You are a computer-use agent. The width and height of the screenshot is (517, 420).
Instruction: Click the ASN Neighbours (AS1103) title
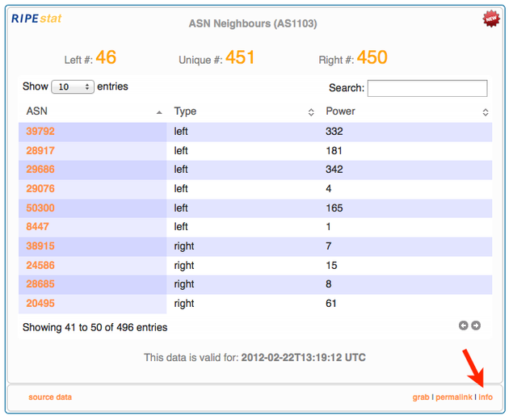click(253, 23)
